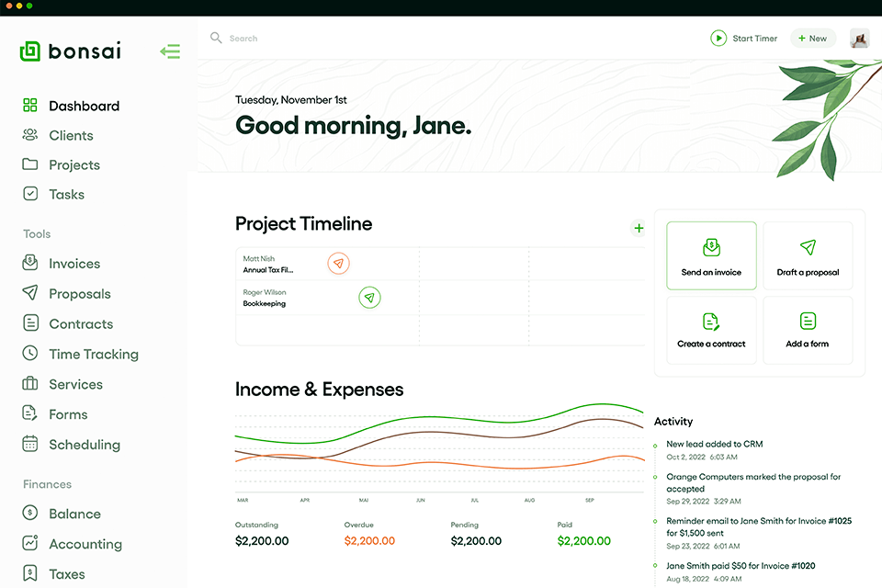Click the Bonsai logo
Screen dimensions: 882x588
click(x=71, y=51)
